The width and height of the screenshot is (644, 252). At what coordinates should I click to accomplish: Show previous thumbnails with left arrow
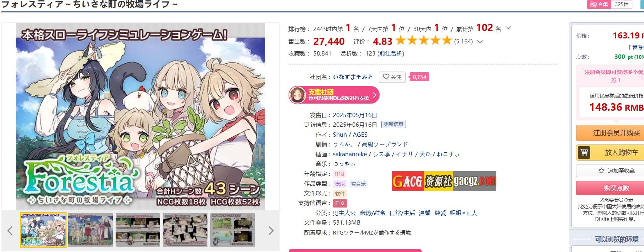pos(10,231)
